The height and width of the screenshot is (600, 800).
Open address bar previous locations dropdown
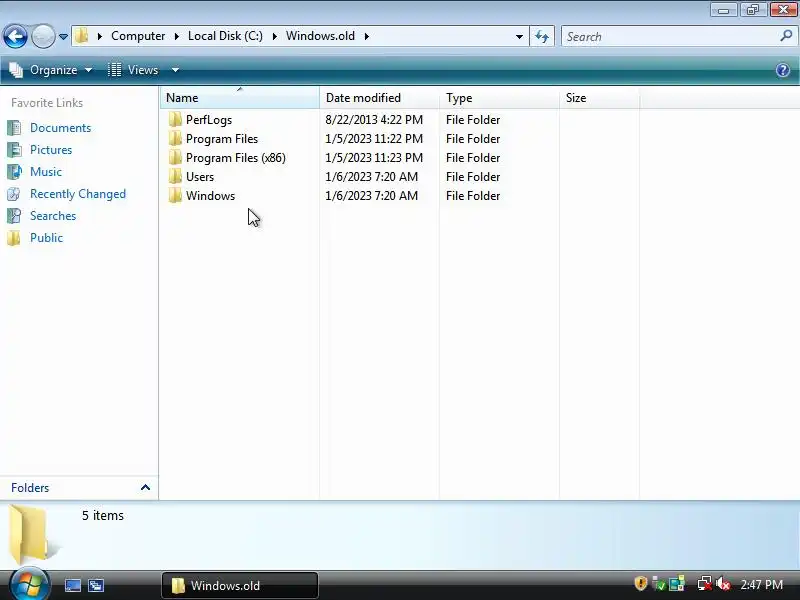[x=519, y=37]
